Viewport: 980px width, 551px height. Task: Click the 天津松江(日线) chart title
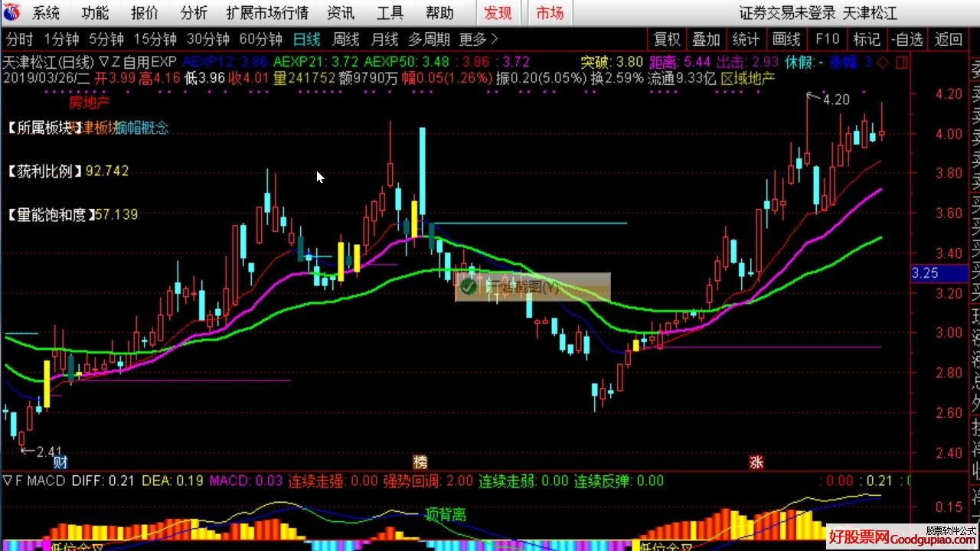pyautogui.click(x=48, y=61)
